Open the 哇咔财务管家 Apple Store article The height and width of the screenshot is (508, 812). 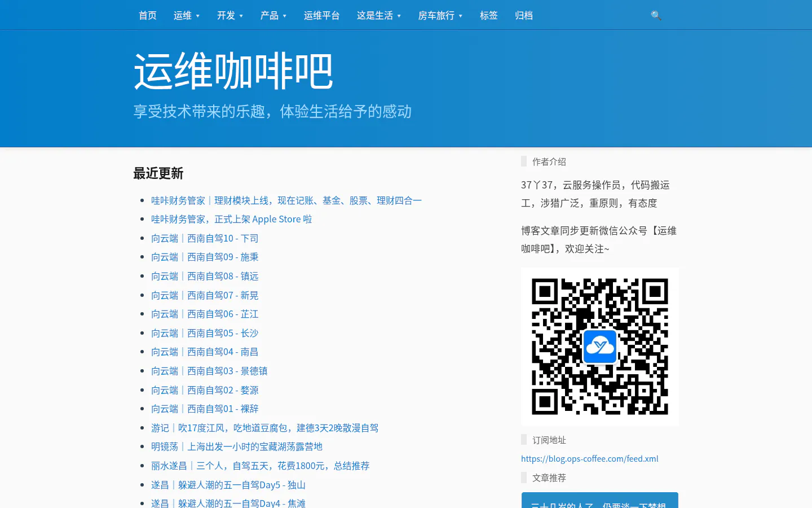click(231, 219)
